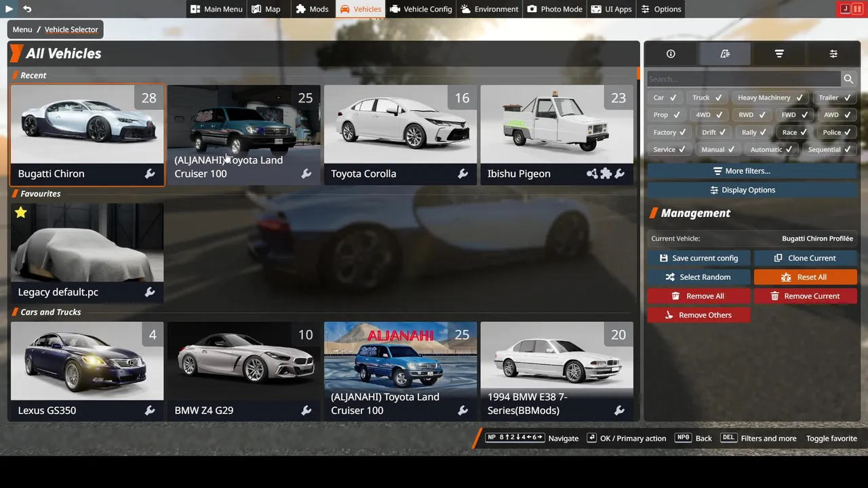
Task: Toggle the Truck filter
Action: [x=707, y=98]
